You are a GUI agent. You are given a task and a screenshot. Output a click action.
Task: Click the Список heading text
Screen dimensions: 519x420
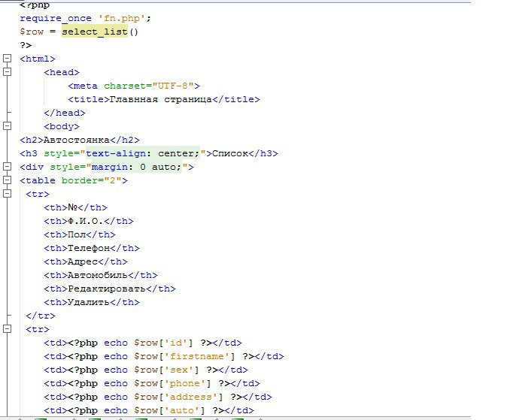230,153
